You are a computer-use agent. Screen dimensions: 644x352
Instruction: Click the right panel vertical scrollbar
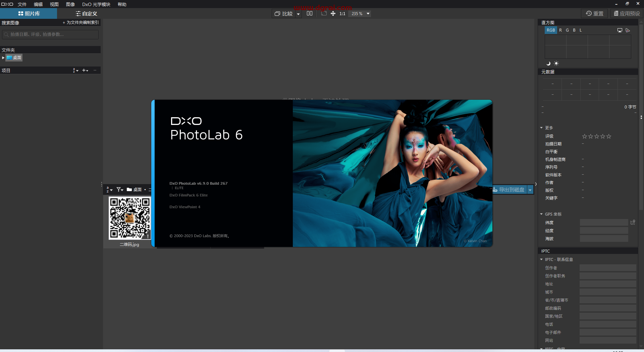click(x=641, y=118)
